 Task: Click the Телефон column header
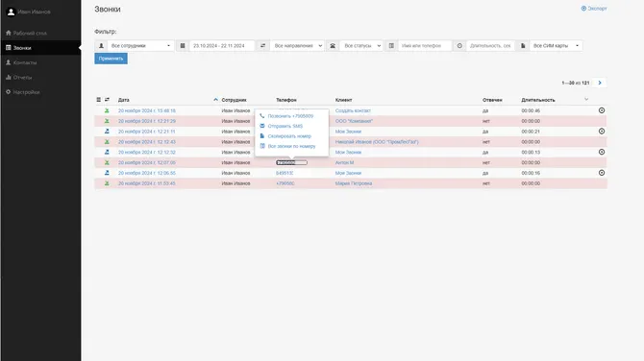tap(286, 100)
